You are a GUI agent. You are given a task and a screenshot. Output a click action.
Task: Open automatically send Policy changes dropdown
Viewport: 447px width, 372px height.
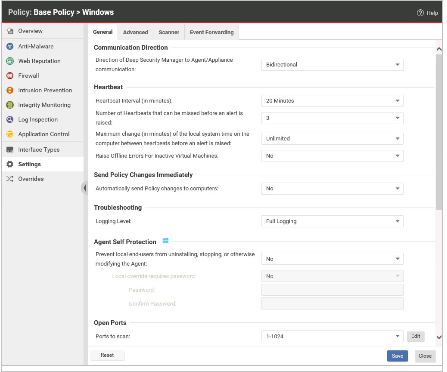click(332, 188)
